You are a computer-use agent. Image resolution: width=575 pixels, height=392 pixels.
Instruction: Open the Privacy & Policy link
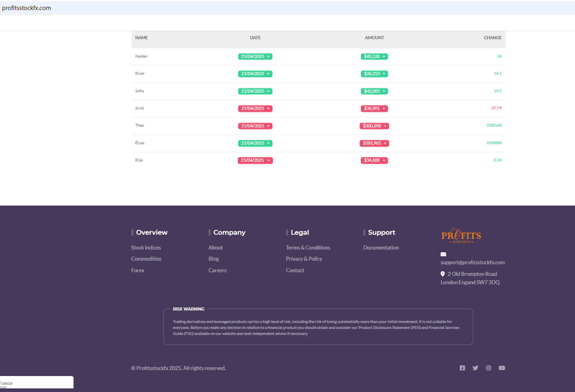coord(304,259)
